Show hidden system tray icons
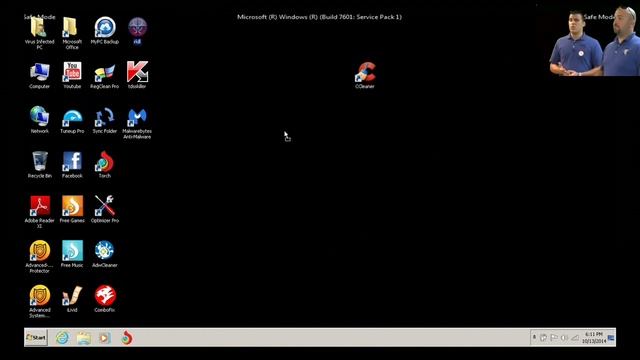The height and width of the screenshot is (360, 640). tap(534, 338)
